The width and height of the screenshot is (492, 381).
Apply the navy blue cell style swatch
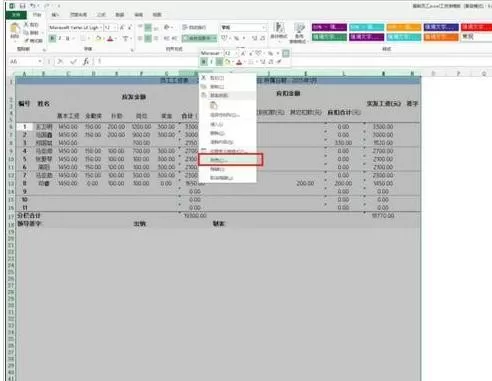coord(441,27)
